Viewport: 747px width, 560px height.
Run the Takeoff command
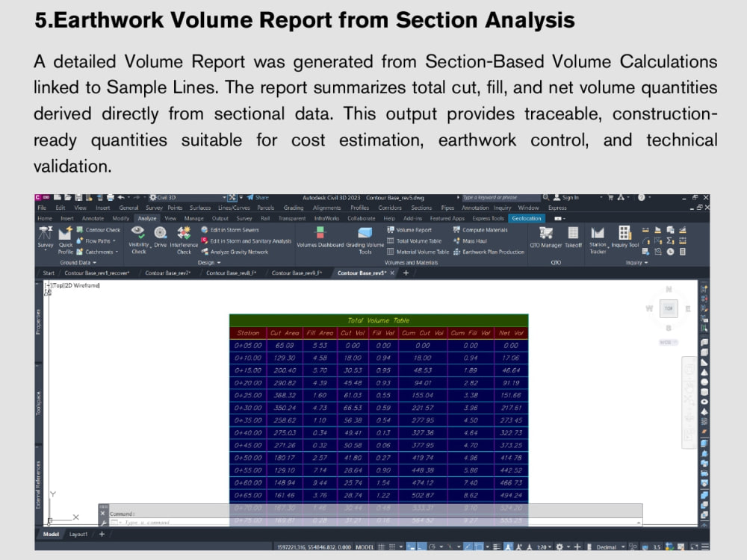click(573, 237)
